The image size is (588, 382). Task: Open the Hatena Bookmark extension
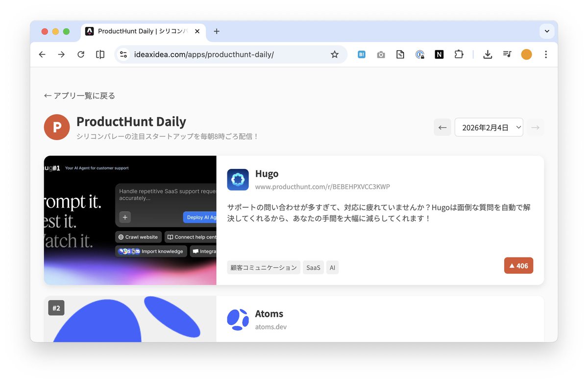[x=361, y=54]
